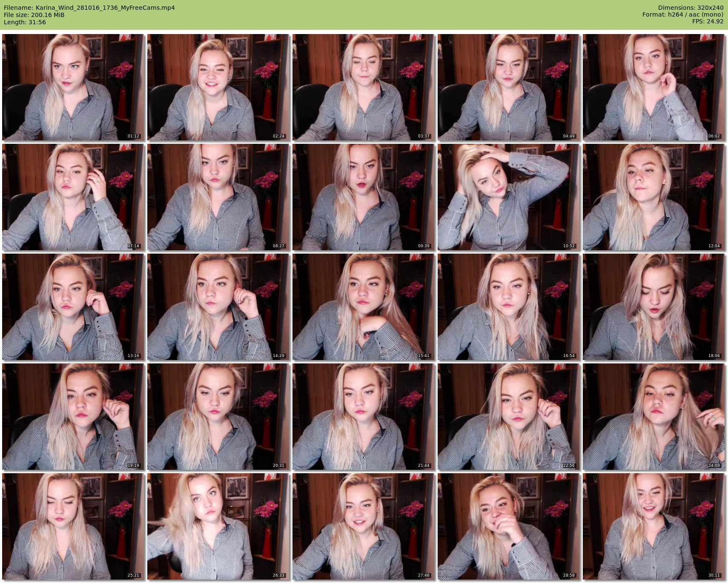Open the 28:58 thumbnail
This screenshot has width=728, height=583.
[x=508, y=526]
